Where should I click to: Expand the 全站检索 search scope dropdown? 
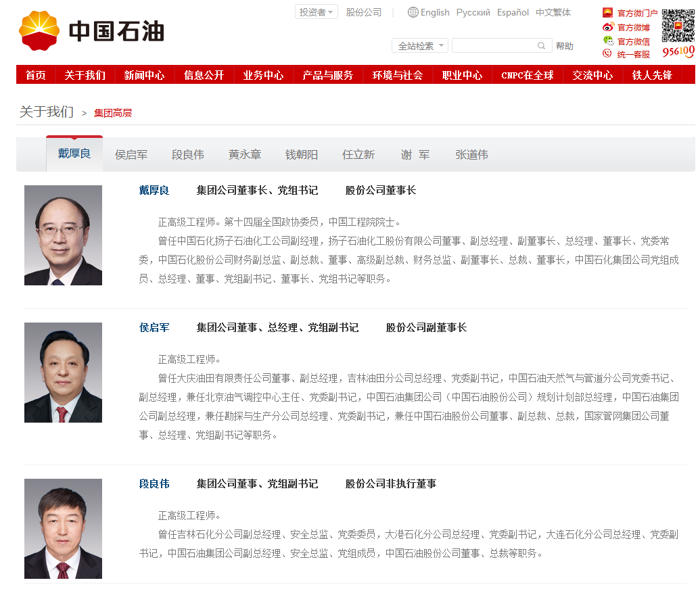tap(419, 45)
